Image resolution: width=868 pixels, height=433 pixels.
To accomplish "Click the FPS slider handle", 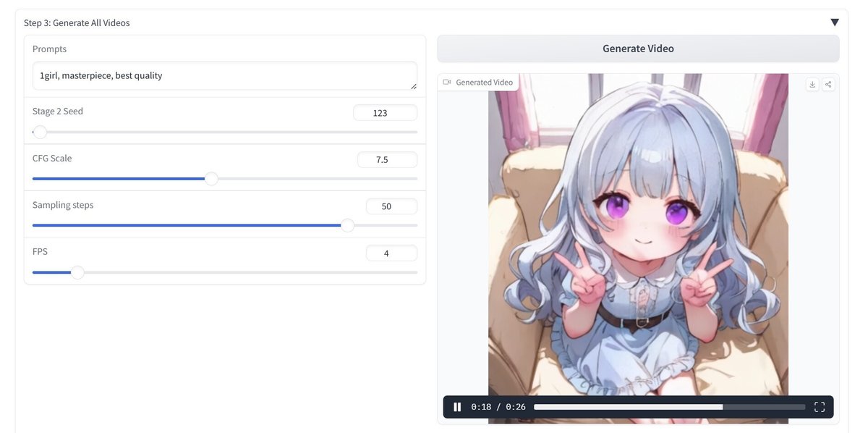I will (77, 272).
